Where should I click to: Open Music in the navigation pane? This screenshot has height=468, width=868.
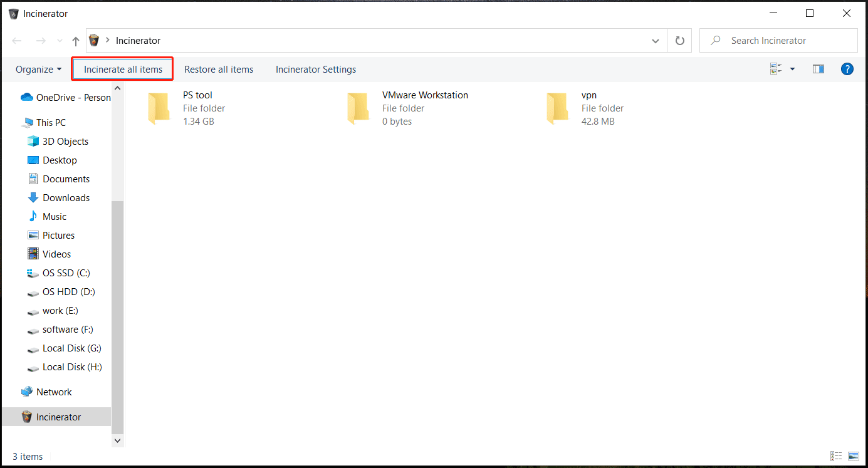click(x=47, y=217)
